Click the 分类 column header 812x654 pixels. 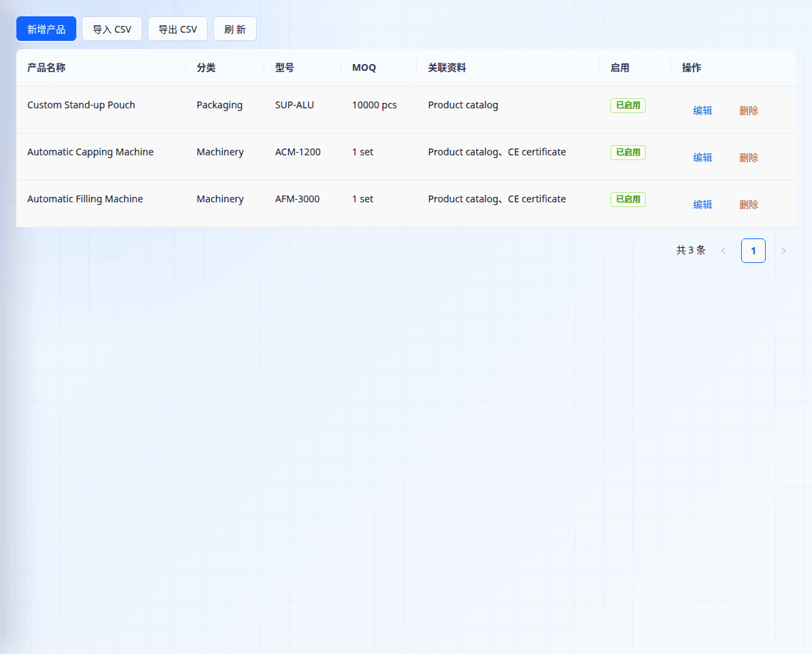point(225,67)
